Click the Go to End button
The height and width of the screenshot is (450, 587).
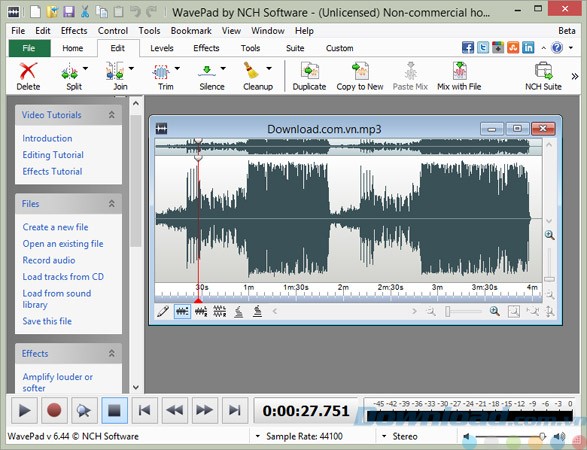pos(235,410)
